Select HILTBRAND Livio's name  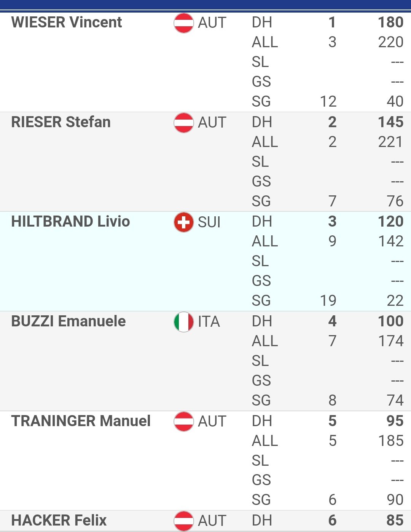point(70,221)
